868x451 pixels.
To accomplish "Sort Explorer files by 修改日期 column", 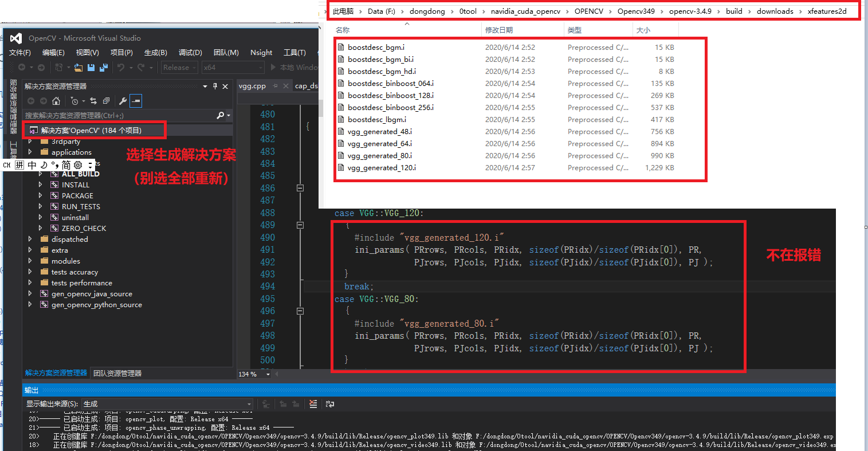I will click(x=499, y=30).
